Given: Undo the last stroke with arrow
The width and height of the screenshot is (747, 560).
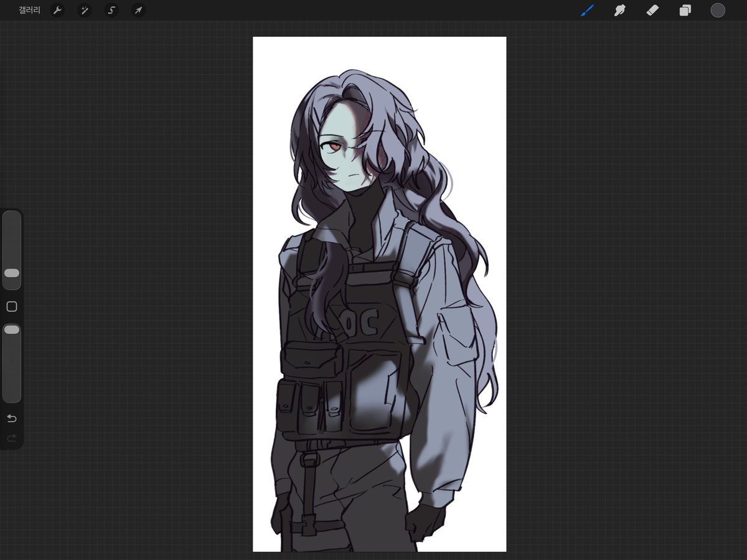Looking at the screenshot, I should pos(12,418).
